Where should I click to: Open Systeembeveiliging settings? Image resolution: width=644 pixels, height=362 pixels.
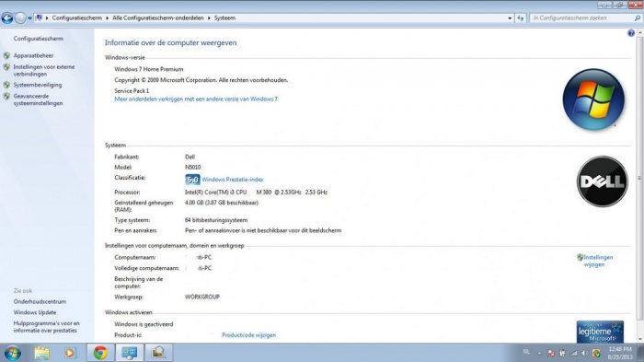coord(38,85)
